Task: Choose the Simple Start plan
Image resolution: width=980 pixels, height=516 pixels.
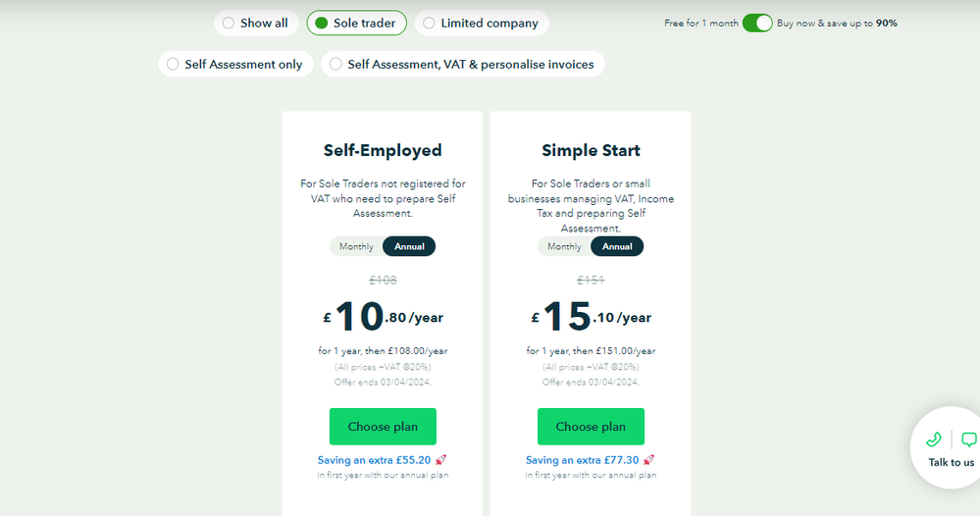Action: 591,427
